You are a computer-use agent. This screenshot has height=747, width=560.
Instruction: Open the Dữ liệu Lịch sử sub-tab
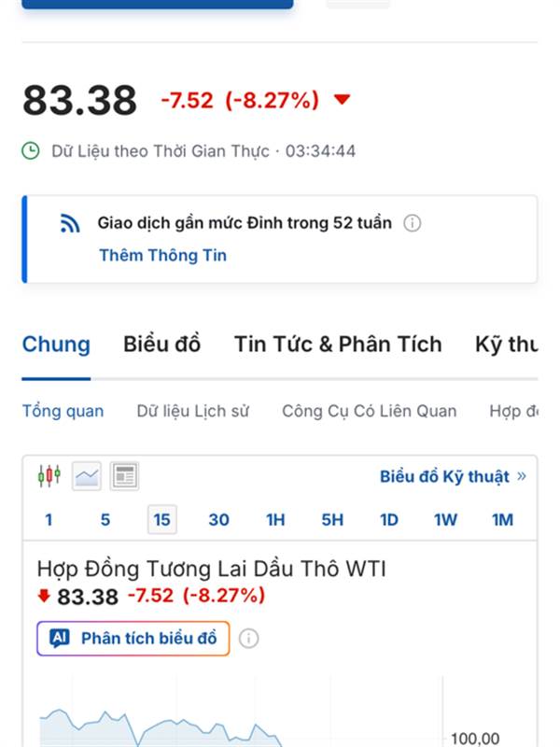(x=192, y=411)
